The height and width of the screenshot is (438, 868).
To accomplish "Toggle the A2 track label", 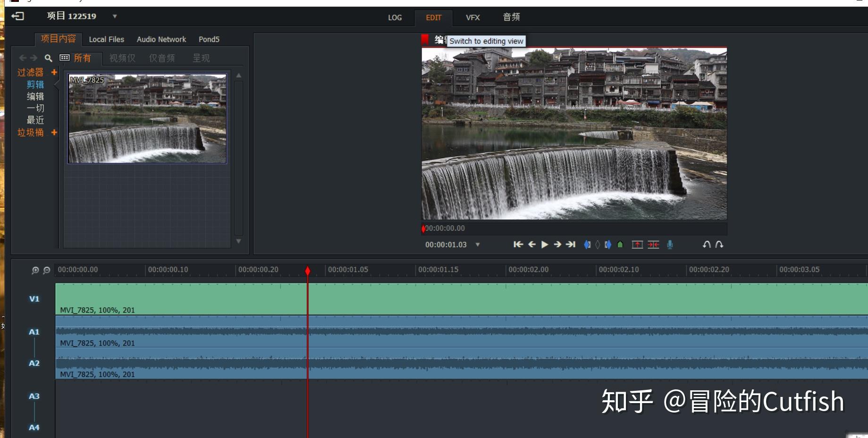I will [34, 363].
